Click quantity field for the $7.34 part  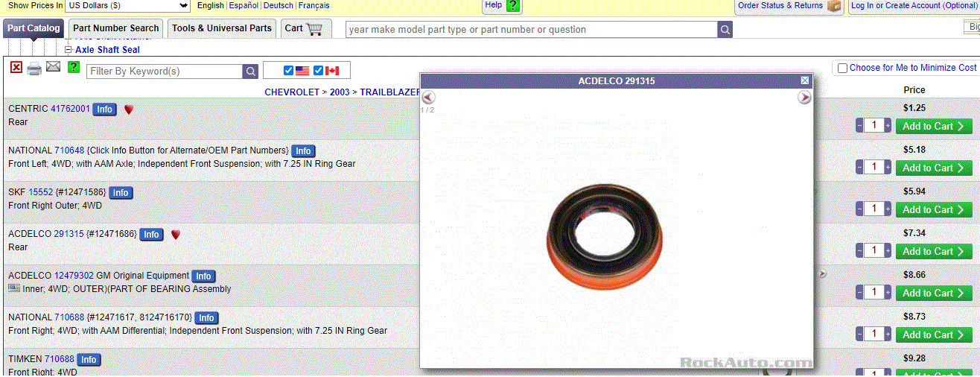point(874,251)
